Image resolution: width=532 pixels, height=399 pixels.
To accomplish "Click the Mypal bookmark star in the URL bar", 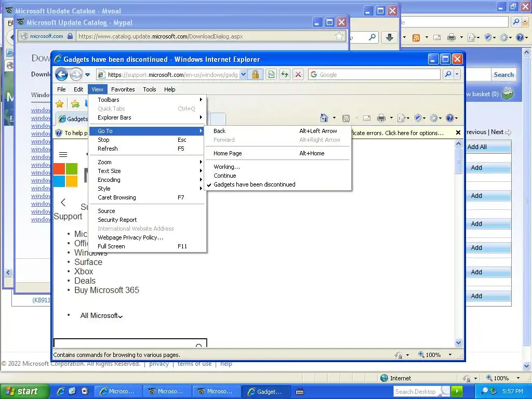I will pos(339,36).
